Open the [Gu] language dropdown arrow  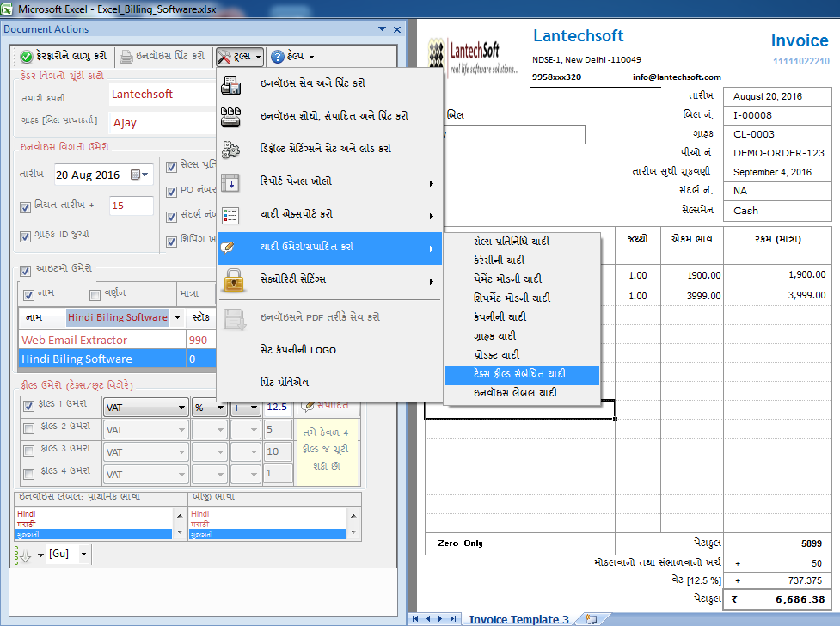pyautogui.click(x=83, y=554)
